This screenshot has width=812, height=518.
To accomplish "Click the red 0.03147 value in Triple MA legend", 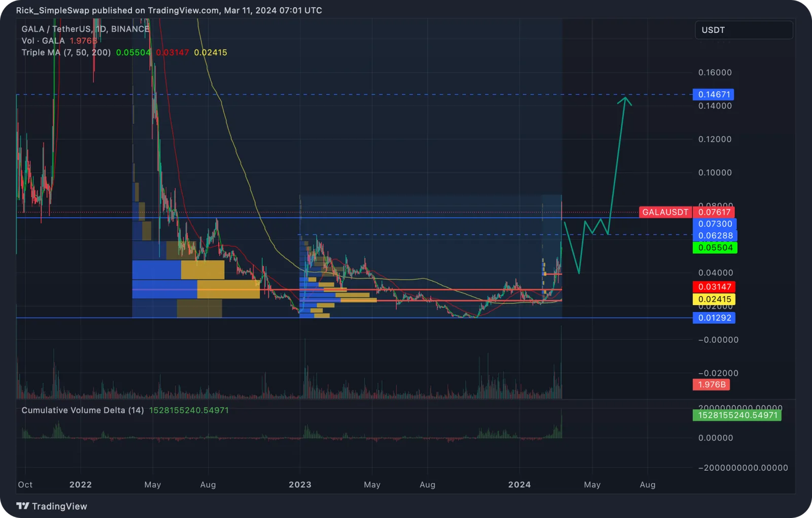I will [x=173, y=52].
